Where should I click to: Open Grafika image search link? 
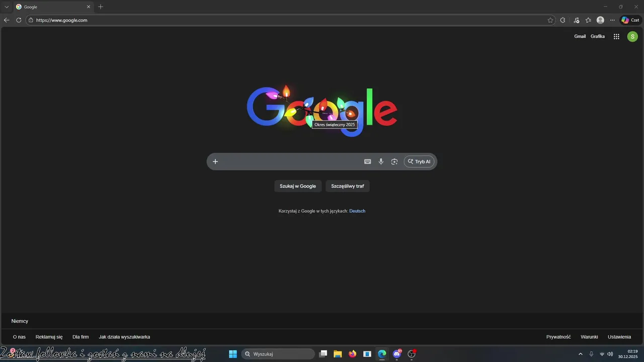[598, 36]
